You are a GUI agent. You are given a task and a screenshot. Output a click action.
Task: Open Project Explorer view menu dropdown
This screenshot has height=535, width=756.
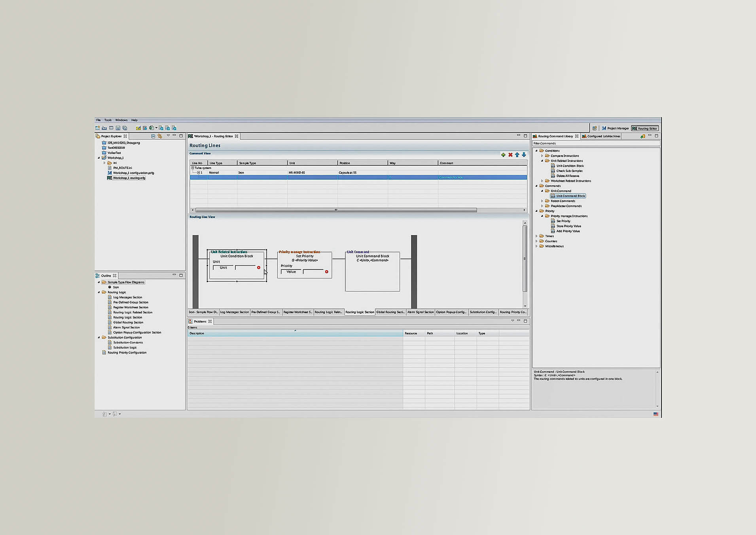(168, 136)
